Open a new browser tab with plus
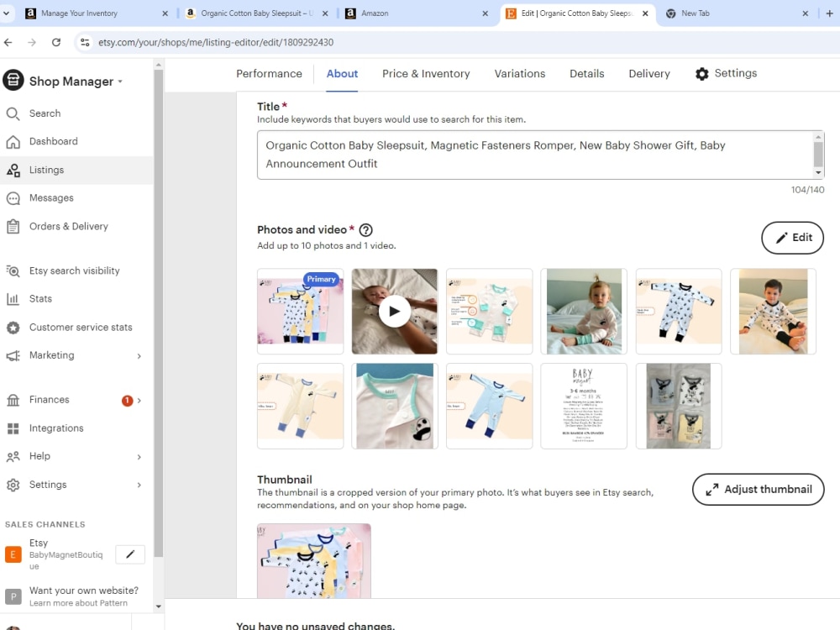This screenshot has height=630, width=840. [x=829, y=13]
